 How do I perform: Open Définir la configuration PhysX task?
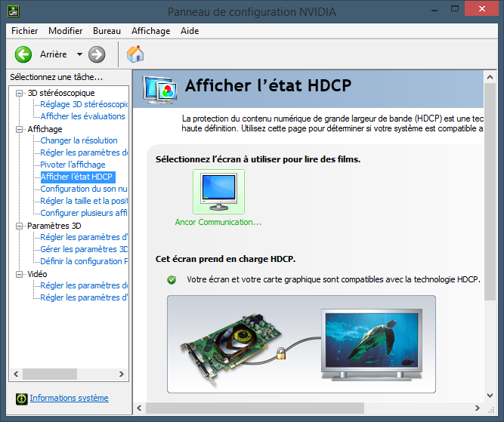[x=84, y=261]
